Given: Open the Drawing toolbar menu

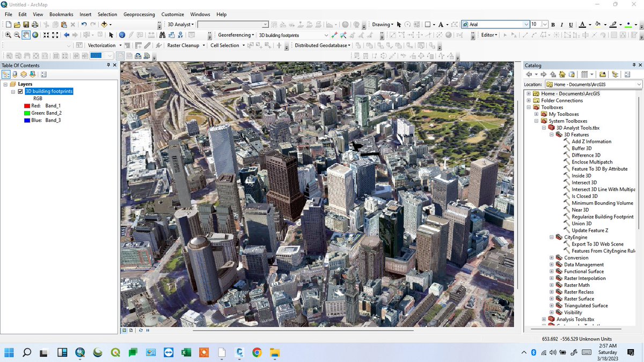Looking at the screenshot, I should click(383, 25).
